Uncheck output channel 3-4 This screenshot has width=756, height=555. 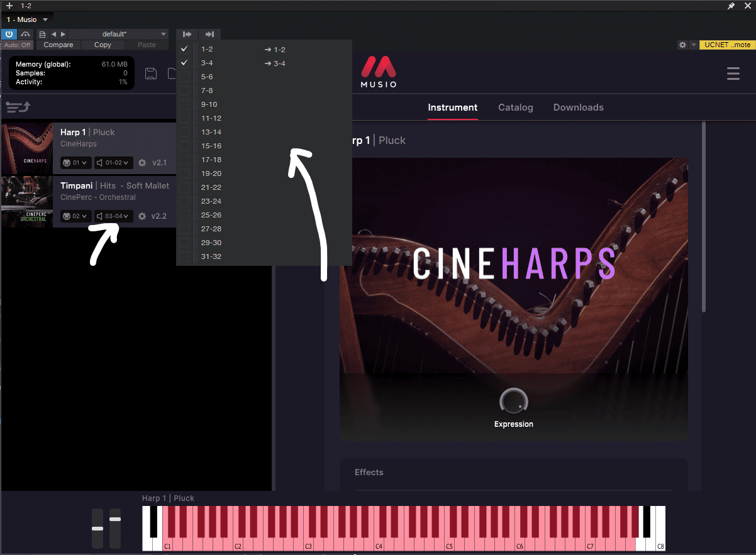pos(184,63)
